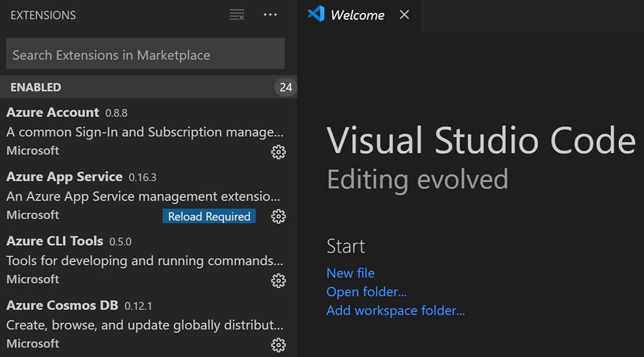The width and height of the screenshot is (644, 357).
Task: Click the Azure App Service description text
Action: point(144,197)
